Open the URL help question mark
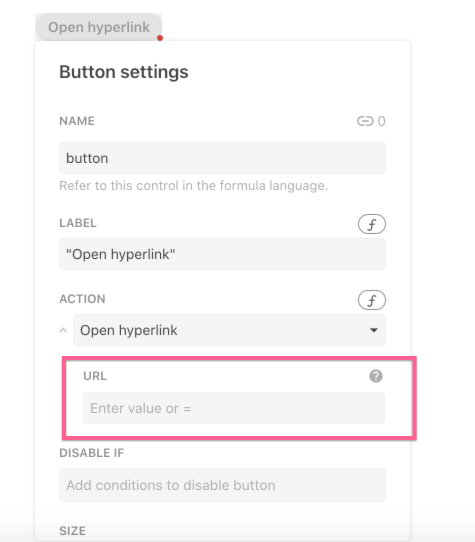The image size is (475, 542). [x=376, y=376]
